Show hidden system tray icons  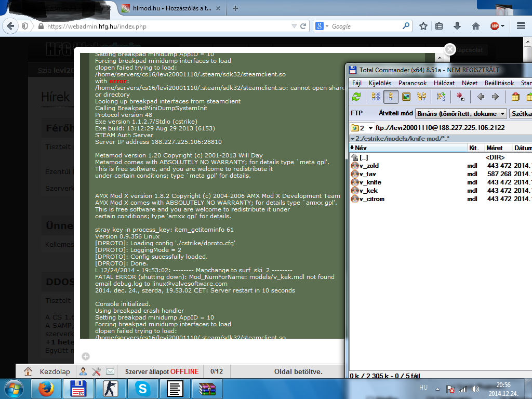click(x=437, y=389)
